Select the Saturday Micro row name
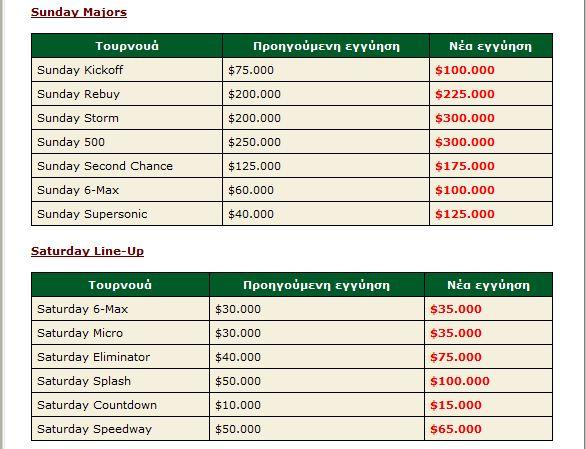Image resolution: width=586 pixels, height=449 pixels. click(80, 333)
